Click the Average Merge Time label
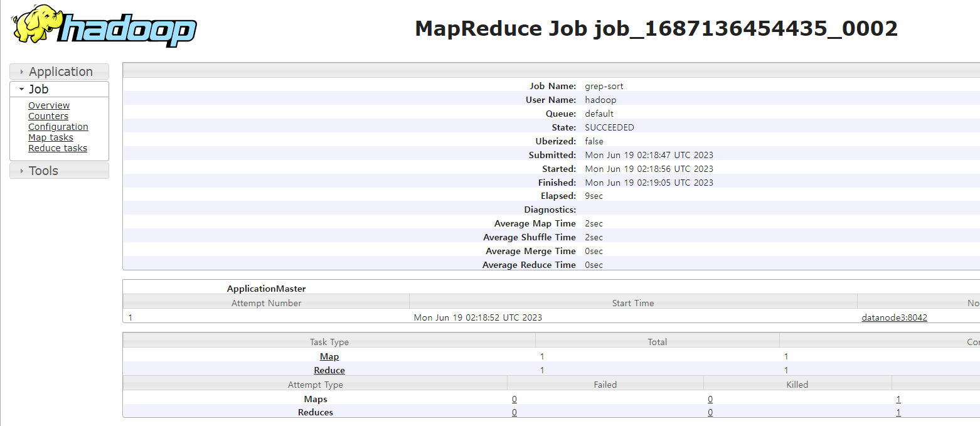Viewport: 980px width, 426px height. tap(531, 251)
